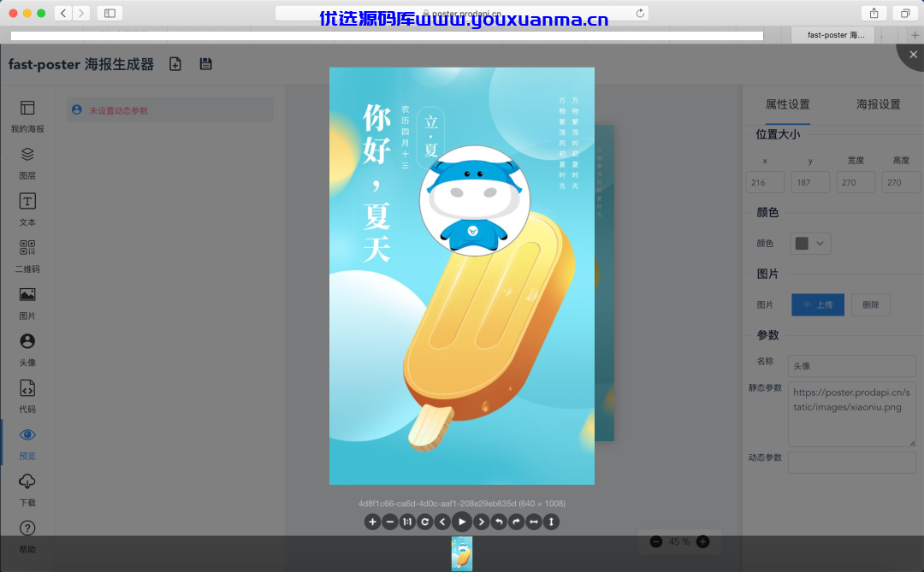The image size is (924, 572).
Task: Add a 图片 image element
Action: point(27,304)
